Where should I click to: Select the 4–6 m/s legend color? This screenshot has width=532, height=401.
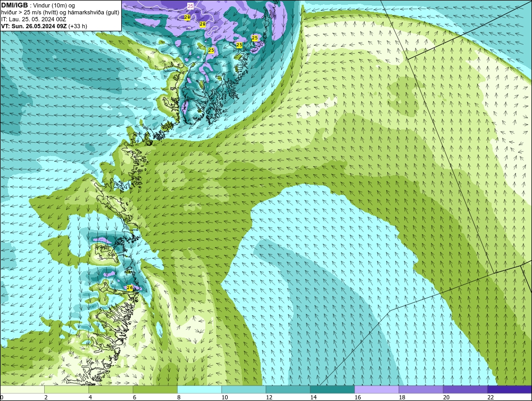click(111, 389)
